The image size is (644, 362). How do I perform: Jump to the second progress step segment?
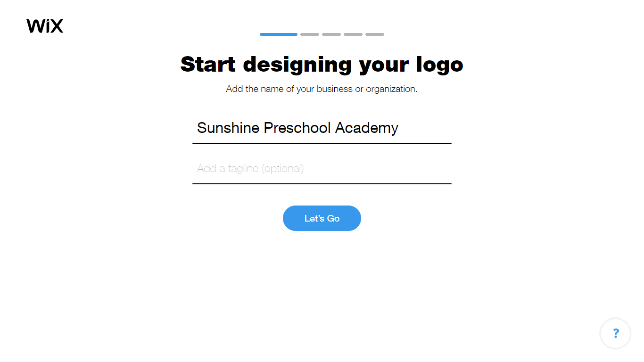(x=310, y=34)
